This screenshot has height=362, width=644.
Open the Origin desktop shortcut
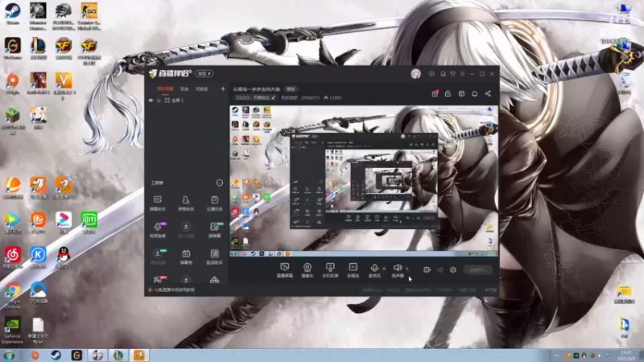point(13,84)
